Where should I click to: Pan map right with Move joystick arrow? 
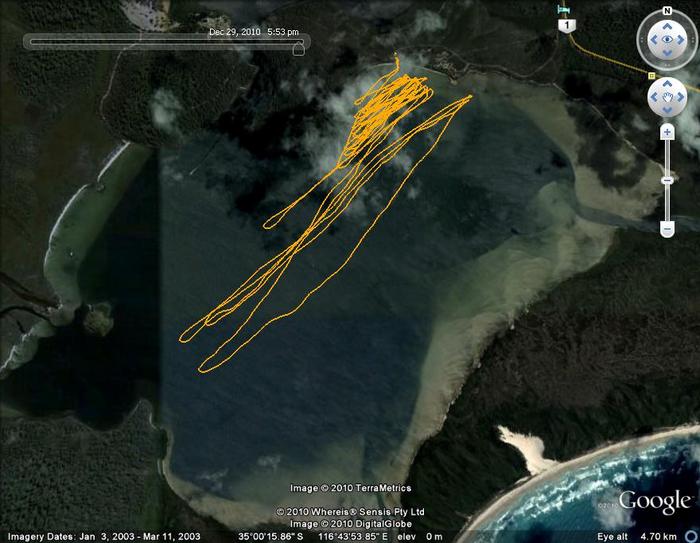point(680,98)
